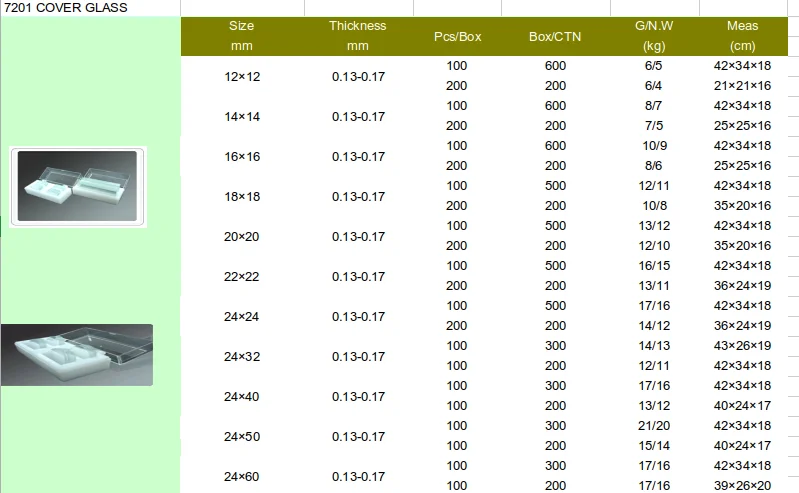The image size is (799, 493).
Task: Select the 12×12 size cell
Action: coord(241,76)
